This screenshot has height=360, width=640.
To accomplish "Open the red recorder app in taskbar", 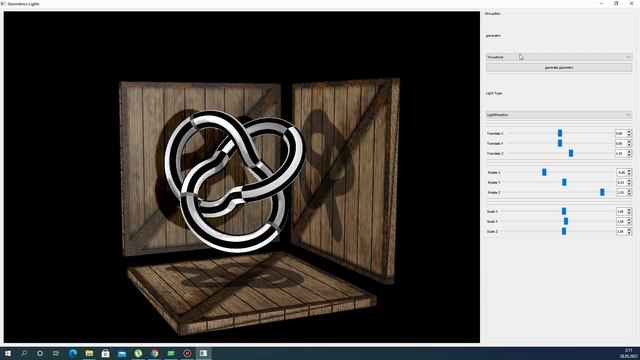I will [187, 353].
